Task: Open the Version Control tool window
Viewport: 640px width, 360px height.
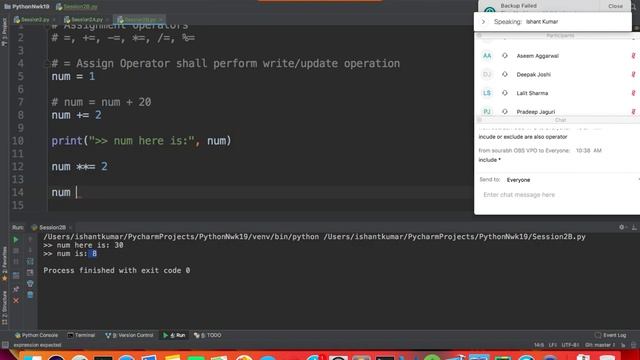Action: coord(129,335)
